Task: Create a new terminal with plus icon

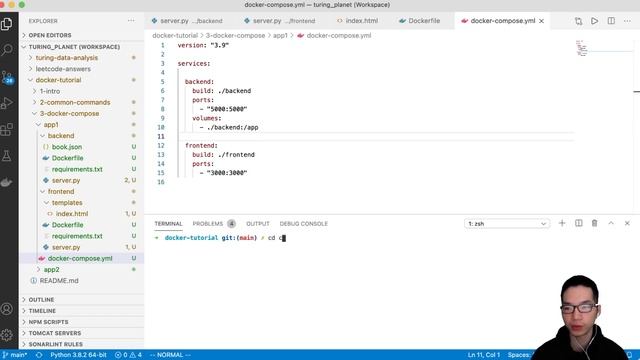Action: [x=562, y=223]
